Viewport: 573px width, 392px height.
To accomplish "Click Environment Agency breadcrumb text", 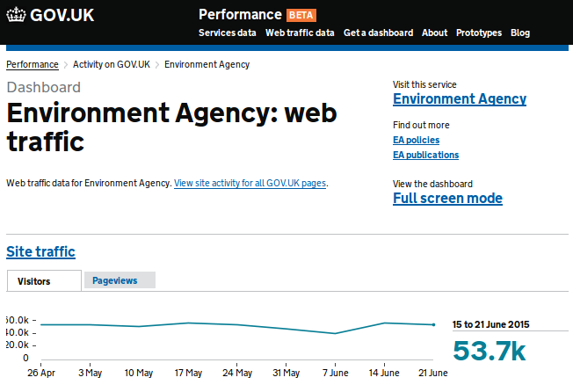I will (207, 65).
